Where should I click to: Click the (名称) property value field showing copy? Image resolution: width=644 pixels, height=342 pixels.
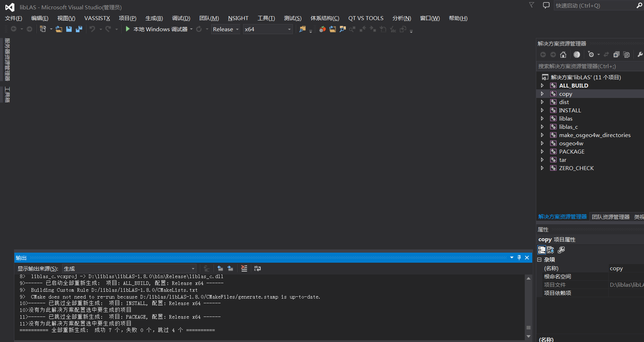(x=626, y=268)
